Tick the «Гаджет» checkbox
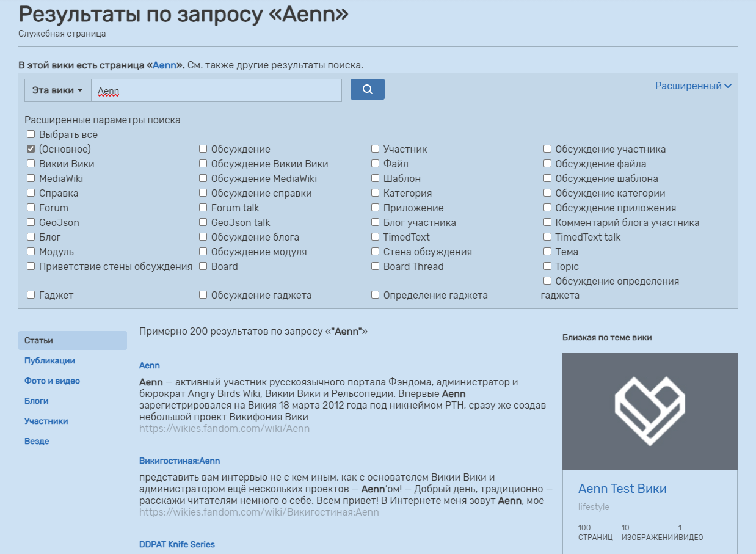Viewport: 756px width, 554px height. [31, 295]
